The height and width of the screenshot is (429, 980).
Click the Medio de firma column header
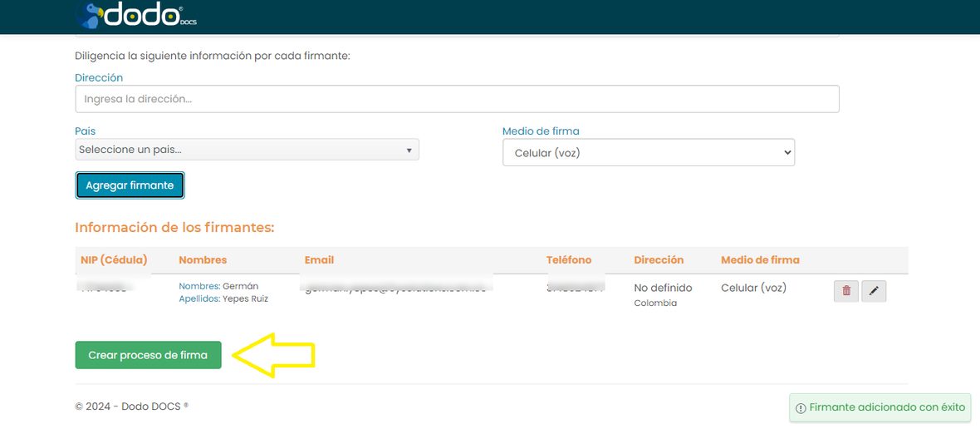point(760,260)
